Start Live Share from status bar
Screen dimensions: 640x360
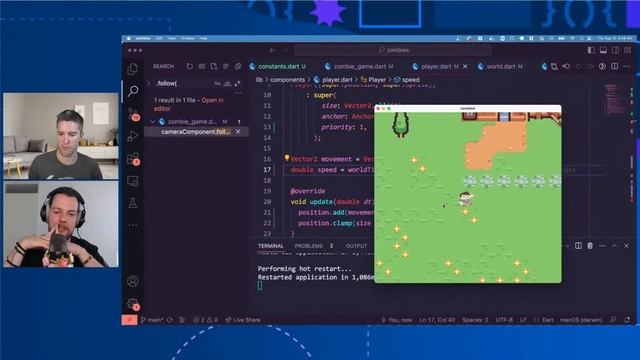(x=242, y=320)
